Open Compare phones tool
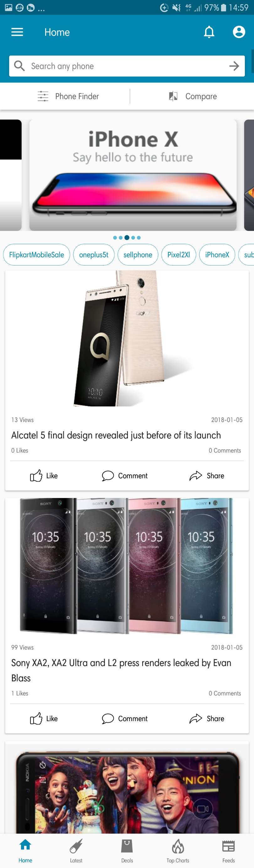254x868 pixels. click(x=193, y=96)
